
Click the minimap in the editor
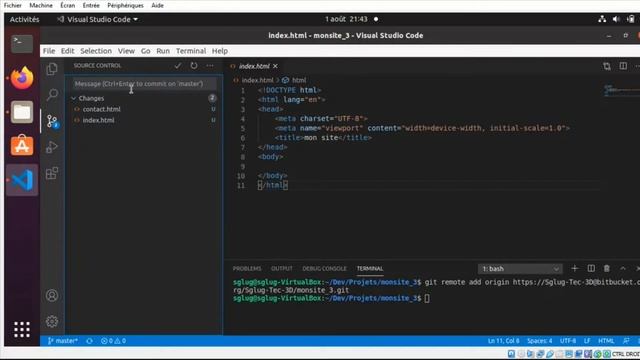[621, 90]
